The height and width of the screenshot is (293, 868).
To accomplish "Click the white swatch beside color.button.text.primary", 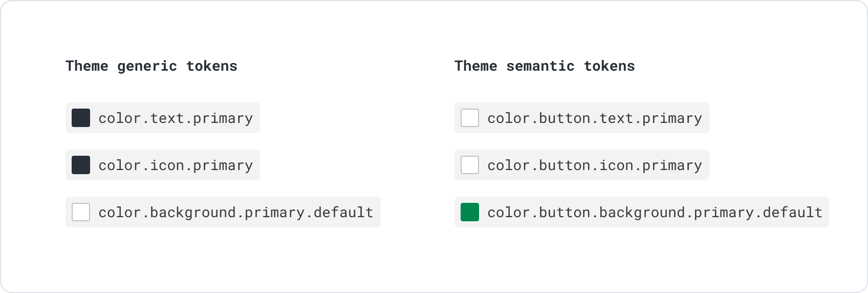I will [x=470, y=118].
